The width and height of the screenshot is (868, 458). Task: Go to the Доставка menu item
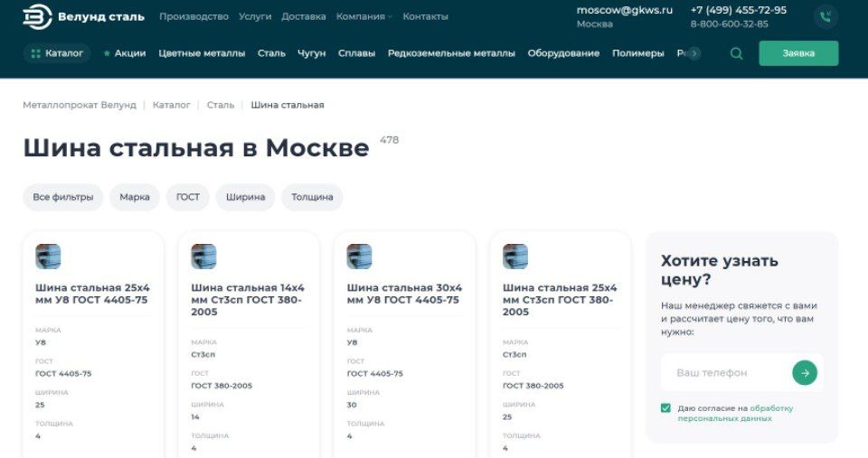click(304, 16)
